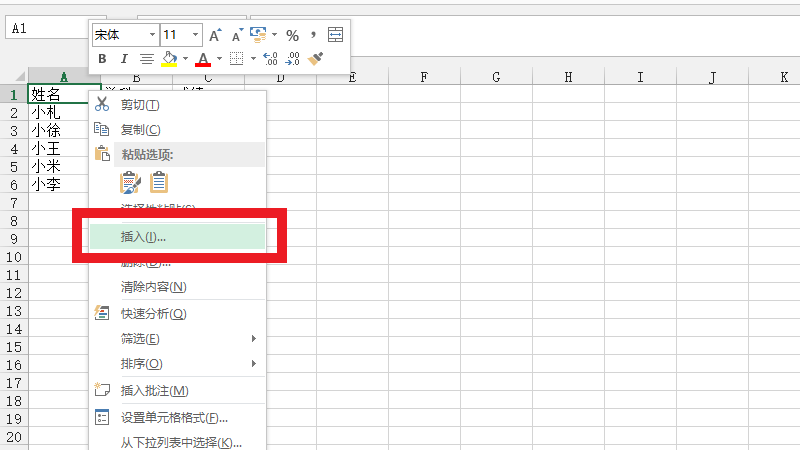Select 清除内容(N) in context menu
The height and width of the screenshot is (450, 800).
pyautogui.click(x=153, y=287)
